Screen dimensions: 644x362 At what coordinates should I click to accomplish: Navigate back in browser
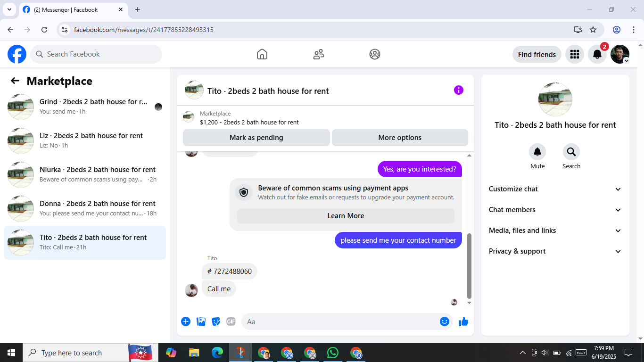10,30
